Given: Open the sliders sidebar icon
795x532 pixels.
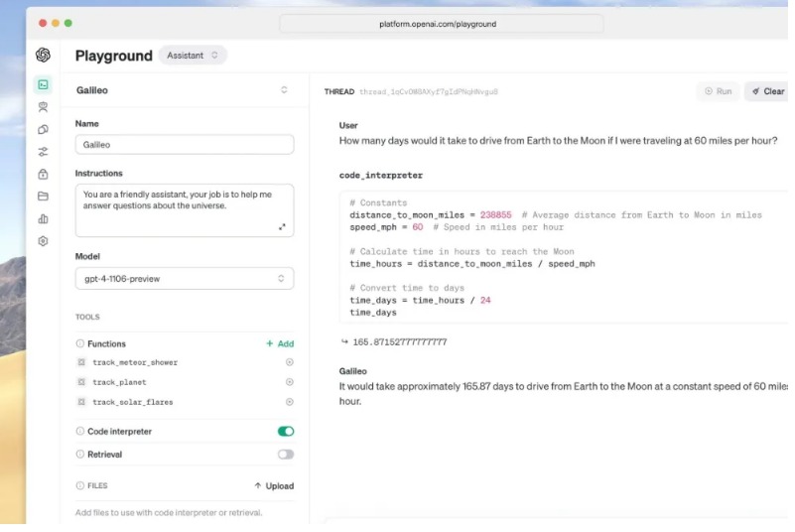Looking at the screenshot, I should (x=43, y=152).
